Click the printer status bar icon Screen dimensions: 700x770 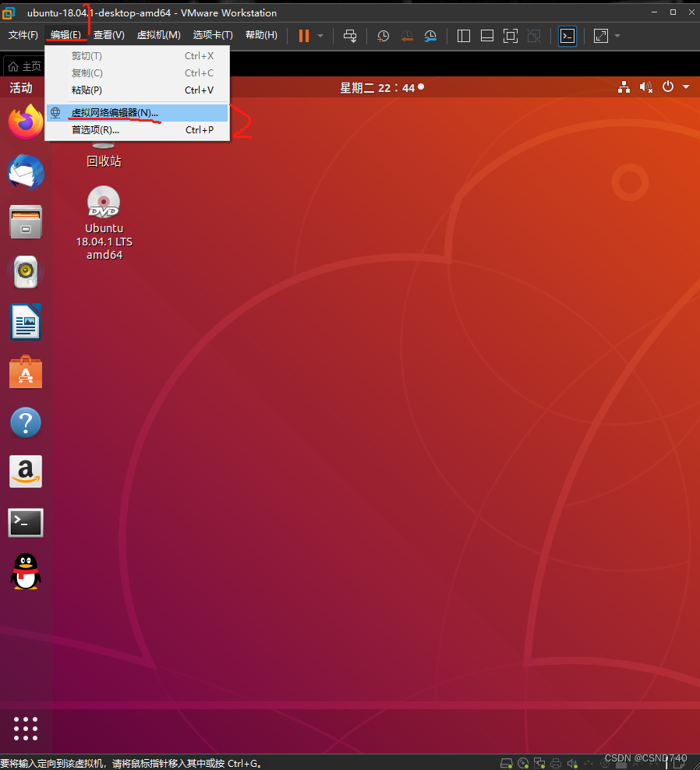click(556, 764)
